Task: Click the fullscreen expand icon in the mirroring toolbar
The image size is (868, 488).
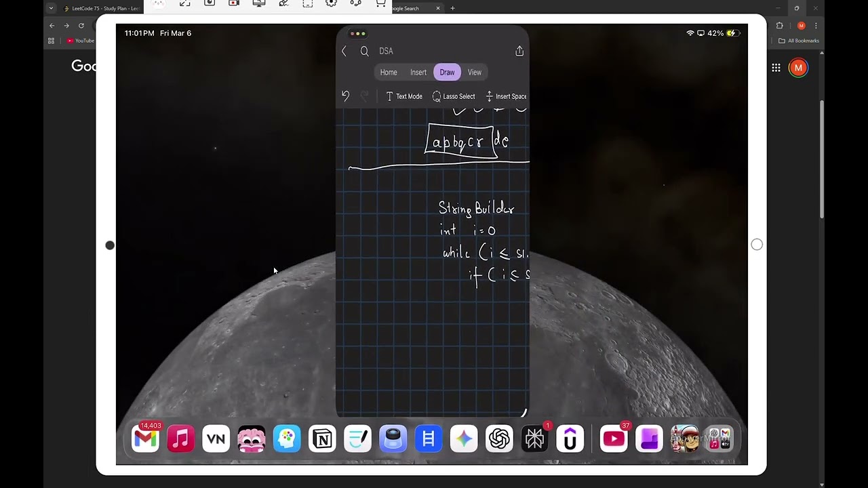Action: pyautogui.click(x=184, y=3)
